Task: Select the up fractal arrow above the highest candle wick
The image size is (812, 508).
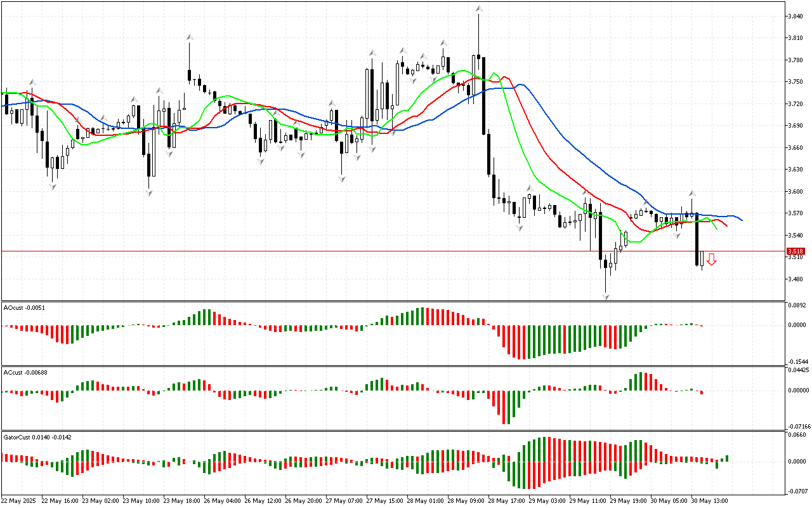Action: [x=479, y=9]
